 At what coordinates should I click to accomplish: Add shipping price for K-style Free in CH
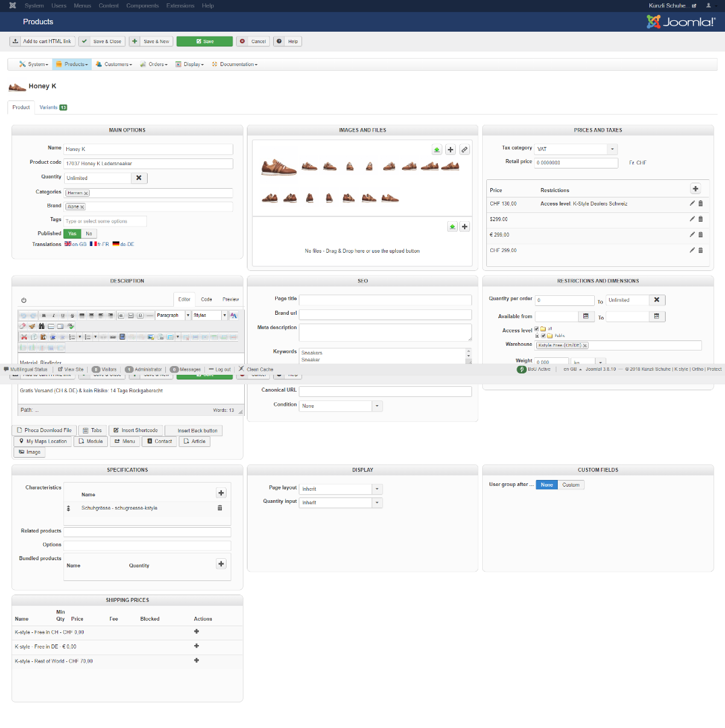pos(196,632)
